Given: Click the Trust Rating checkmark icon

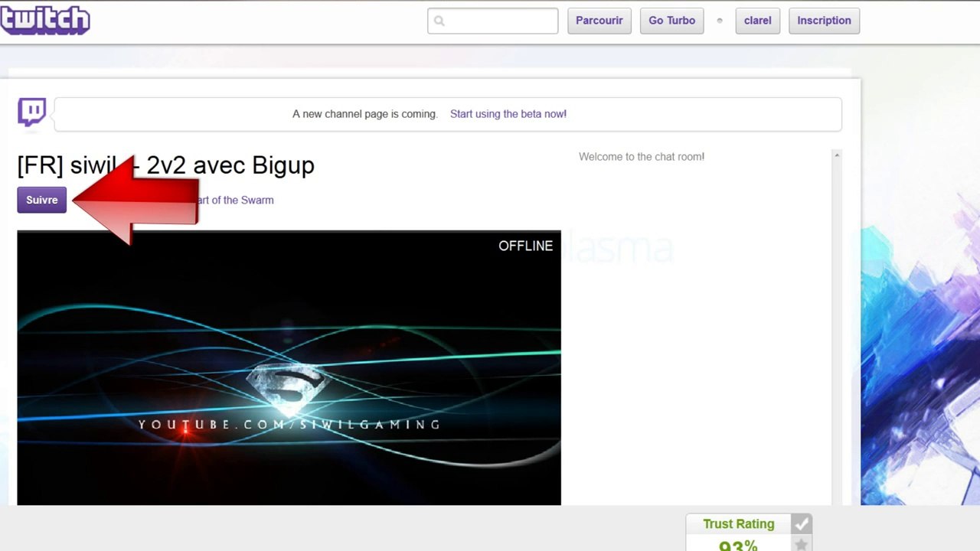Looking at the screenshot, I should pyautogui.click(x=802, y=524).
